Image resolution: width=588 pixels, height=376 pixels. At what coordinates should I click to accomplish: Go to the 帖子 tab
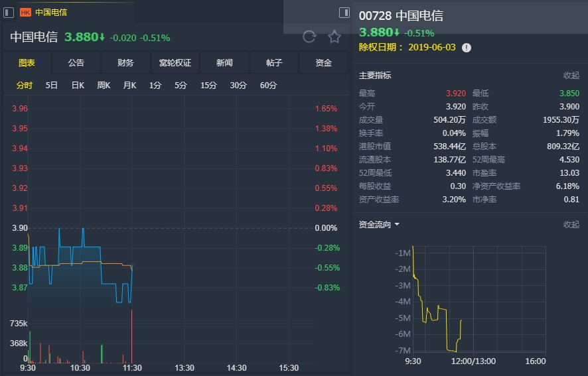[x=273, y=62]
